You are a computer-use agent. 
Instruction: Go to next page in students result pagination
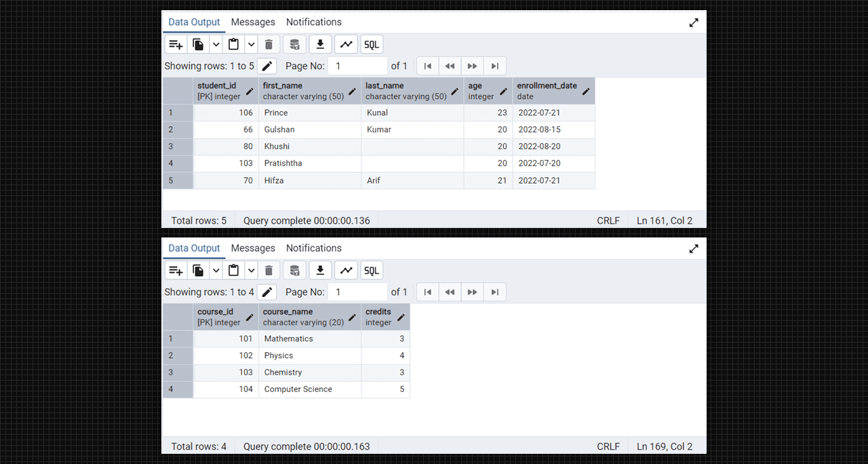(x=472, y=66)
